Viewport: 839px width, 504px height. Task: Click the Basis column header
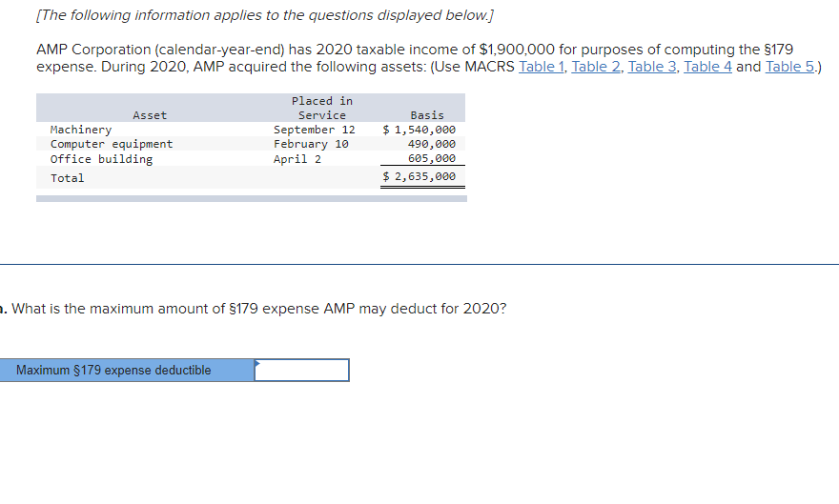coord(427,115)
